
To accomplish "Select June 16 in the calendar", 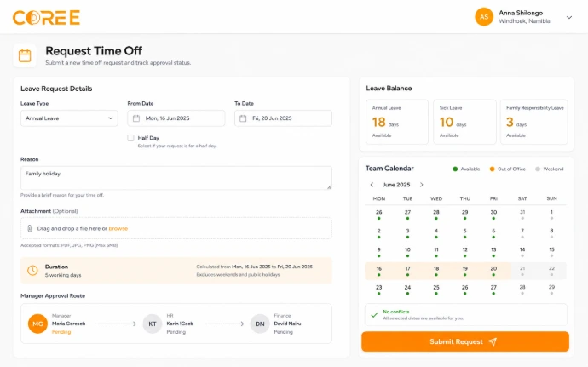I will click(378, 271).
